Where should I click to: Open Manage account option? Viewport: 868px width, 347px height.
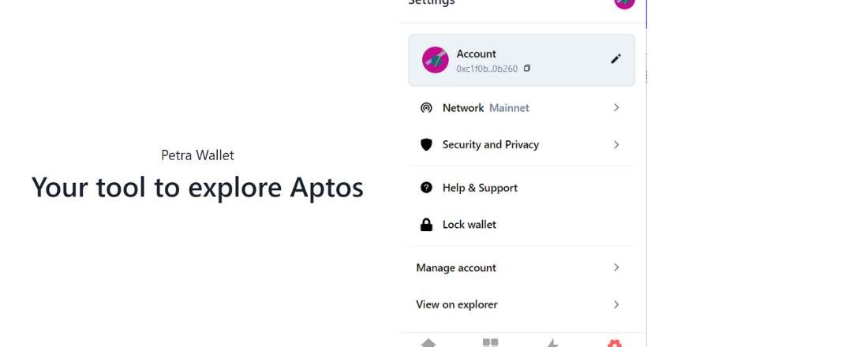pyautogui.click(x=456, y=268)
